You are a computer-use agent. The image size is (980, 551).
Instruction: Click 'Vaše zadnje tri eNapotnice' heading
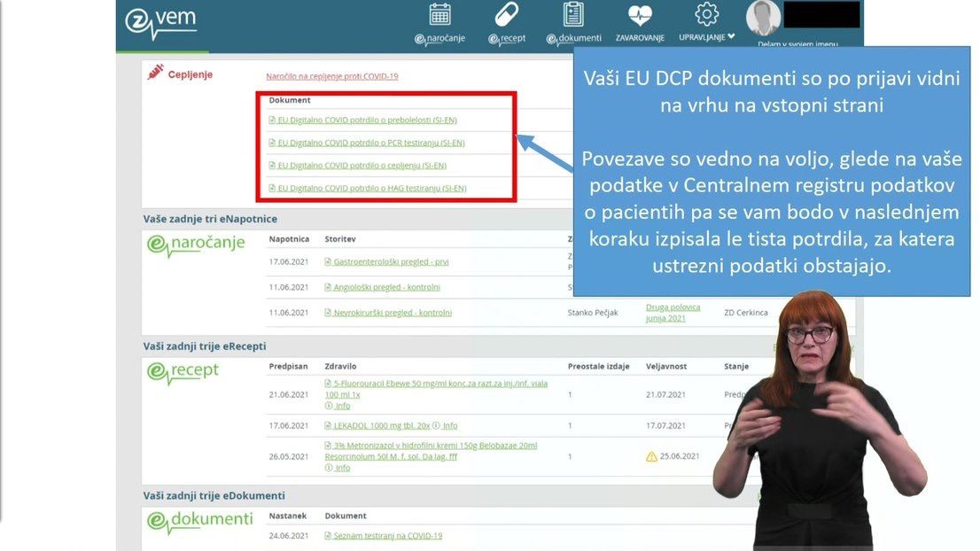click(210, 220)
